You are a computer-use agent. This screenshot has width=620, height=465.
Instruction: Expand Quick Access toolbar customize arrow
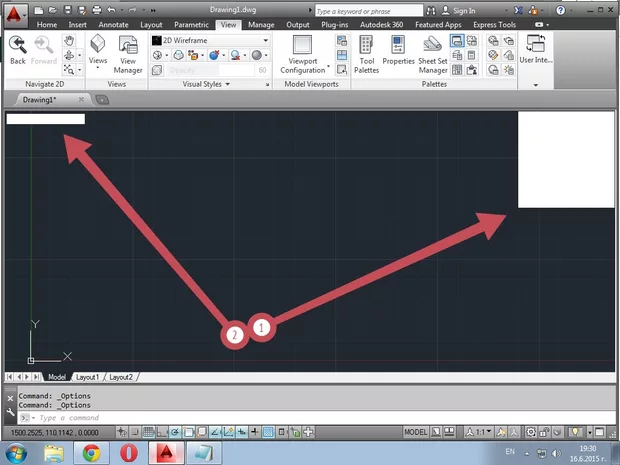[x=153, y=11]
